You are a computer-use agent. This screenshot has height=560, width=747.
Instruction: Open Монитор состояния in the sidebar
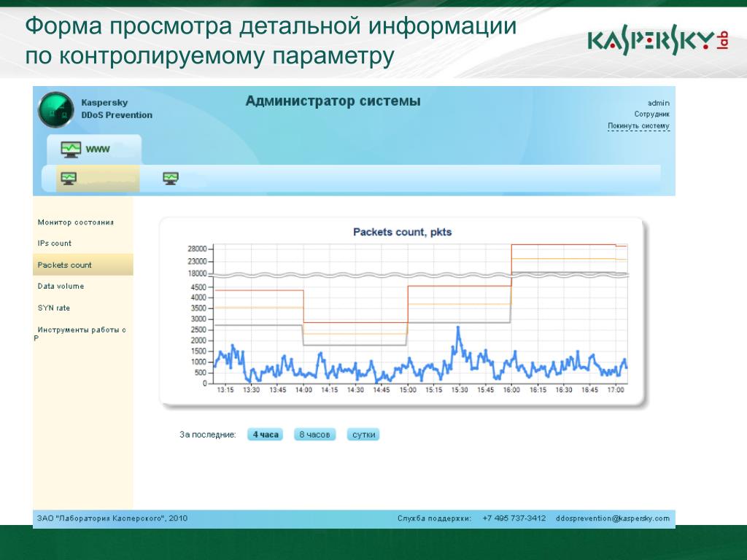pos(76,222)
